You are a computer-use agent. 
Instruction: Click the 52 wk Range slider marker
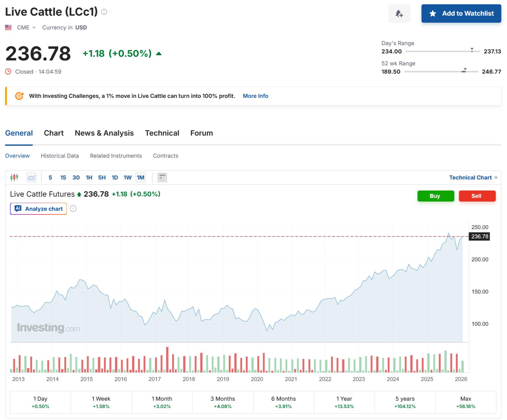tap(465, 71)
